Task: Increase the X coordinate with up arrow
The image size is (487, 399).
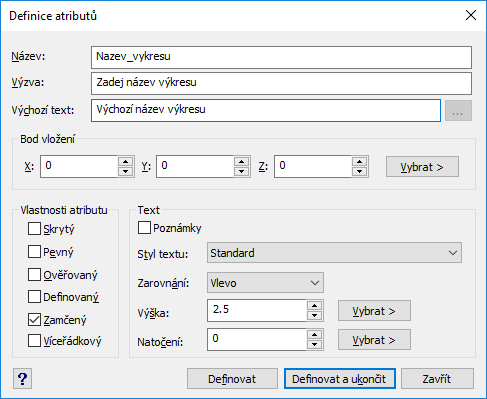Action: tap(126, 162)
